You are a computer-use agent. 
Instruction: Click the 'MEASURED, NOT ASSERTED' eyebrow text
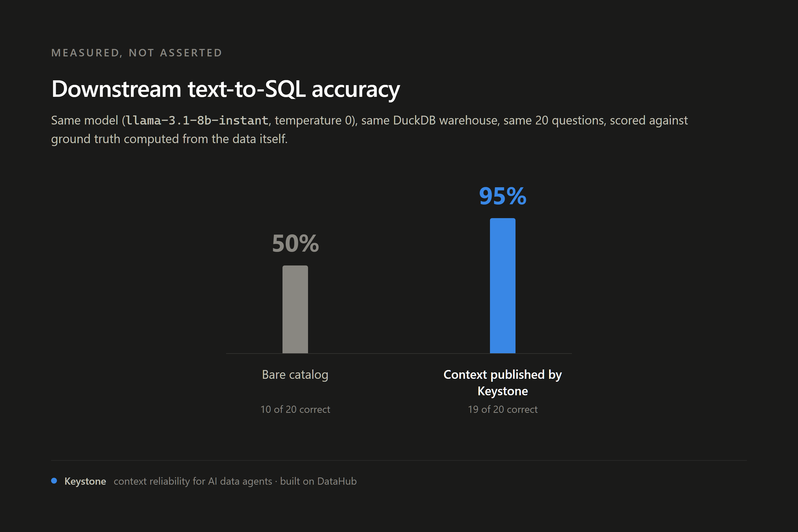coord(137,53)
